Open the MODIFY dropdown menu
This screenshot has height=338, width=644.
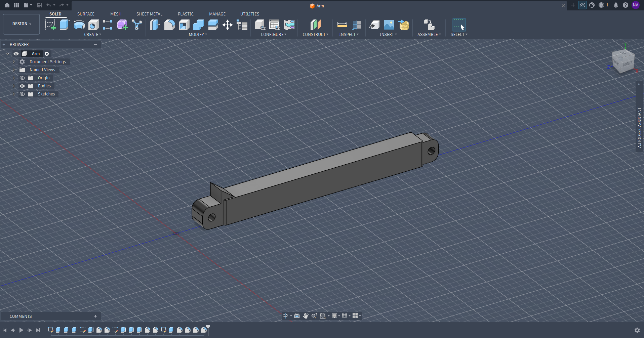[x=198, y=35]
